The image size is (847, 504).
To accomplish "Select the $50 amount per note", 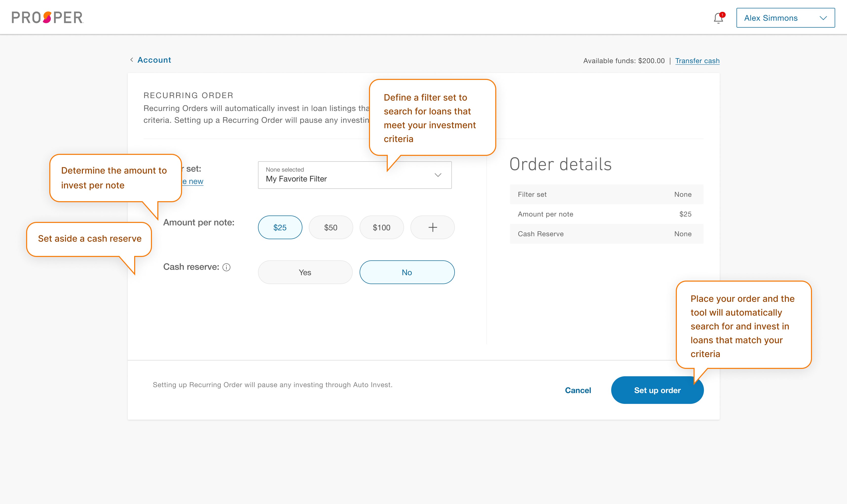I will coord(331,227).
